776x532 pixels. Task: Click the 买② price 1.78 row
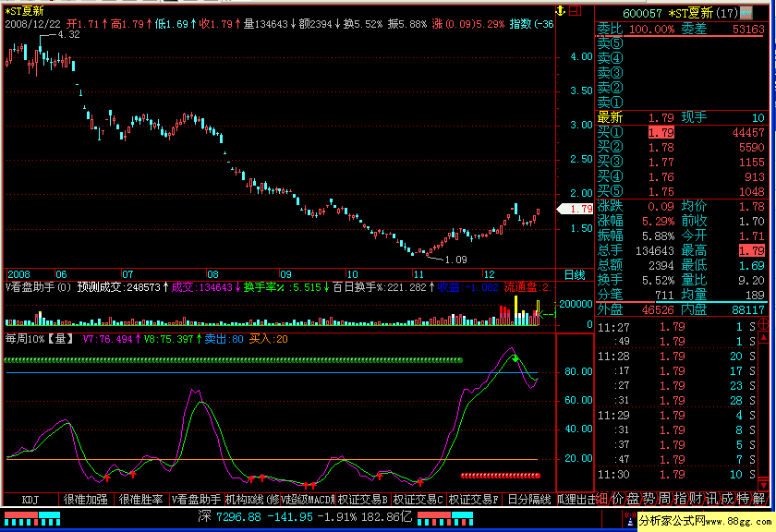pos(683,148)
